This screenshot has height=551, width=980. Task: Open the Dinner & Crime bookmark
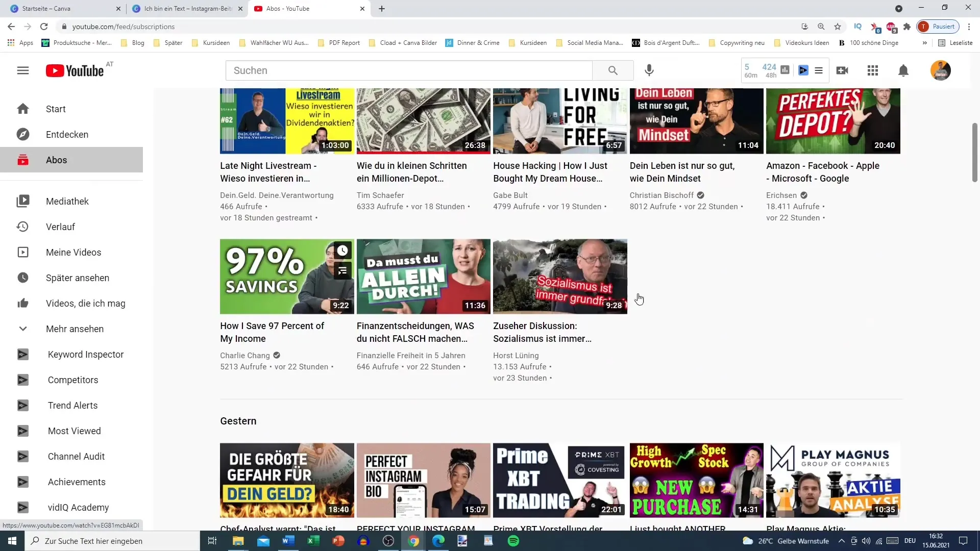(x=472, y=43)
